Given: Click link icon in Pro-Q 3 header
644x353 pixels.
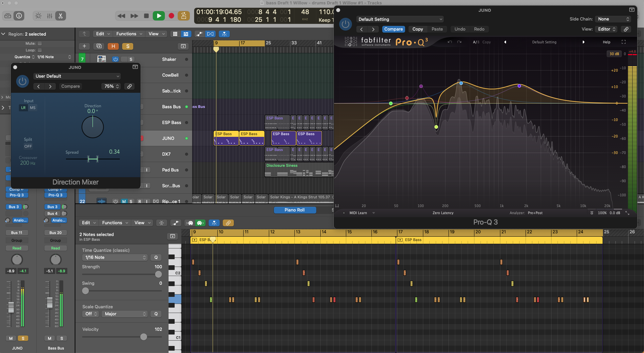Looking at the screenshot, I should [626, 29].
